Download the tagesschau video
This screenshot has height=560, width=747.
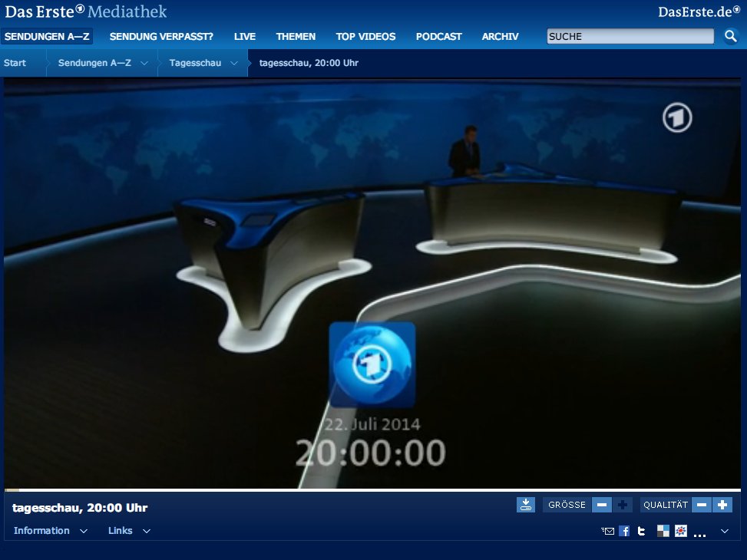(x=525, y=505)
